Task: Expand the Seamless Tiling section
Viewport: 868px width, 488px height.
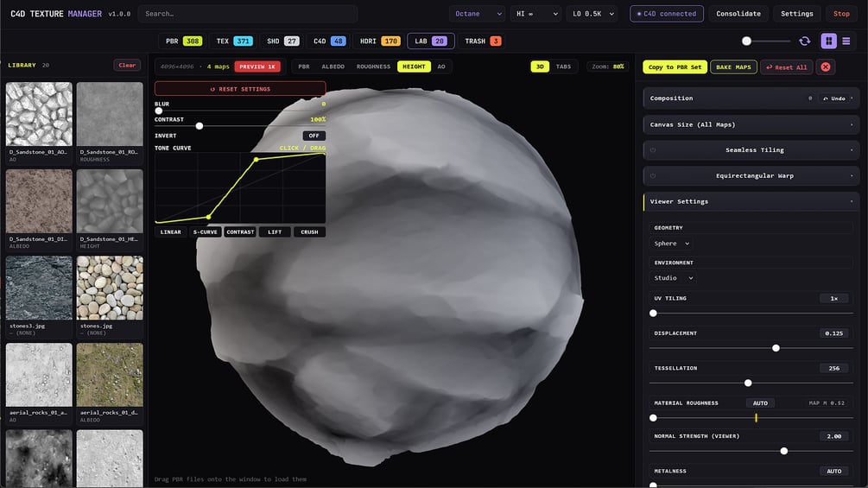Action: [751, 150]
